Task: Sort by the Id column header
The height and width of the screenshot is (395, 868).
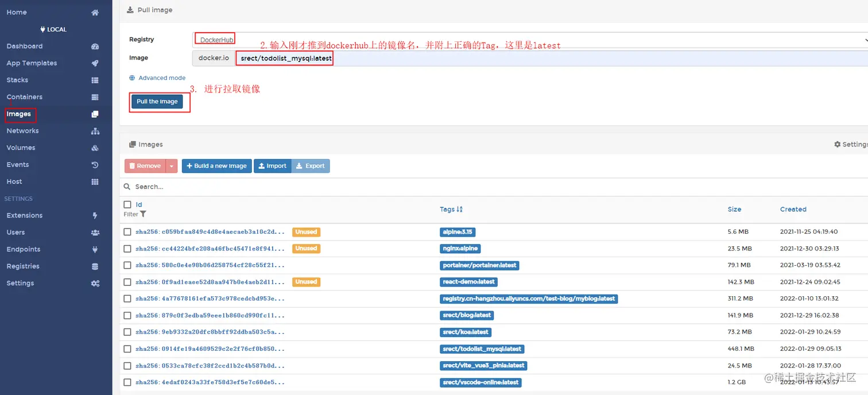Action: (x=139, y=204)
